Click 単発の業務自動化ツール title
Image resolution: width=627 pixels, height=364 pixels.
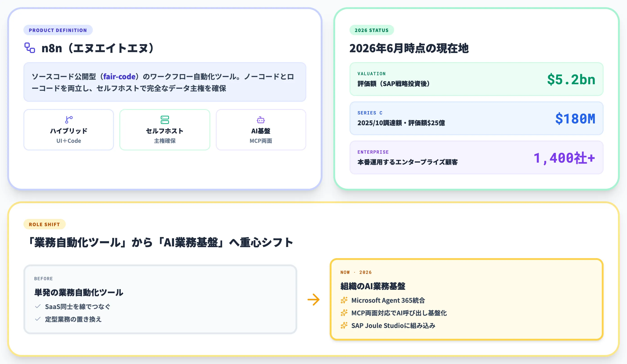[79, 292]
